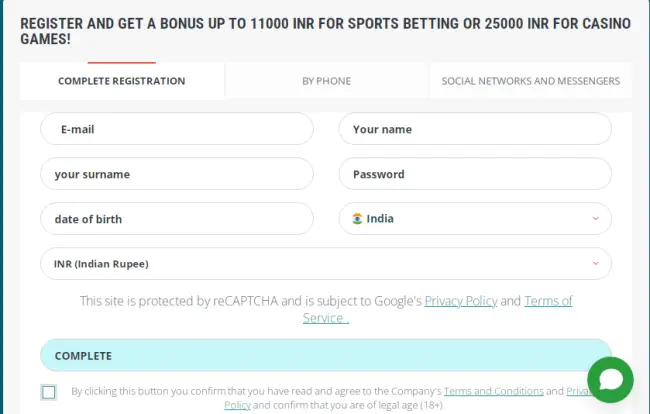
Task: Select the your surname text box
Action: (x=176, y=174)
